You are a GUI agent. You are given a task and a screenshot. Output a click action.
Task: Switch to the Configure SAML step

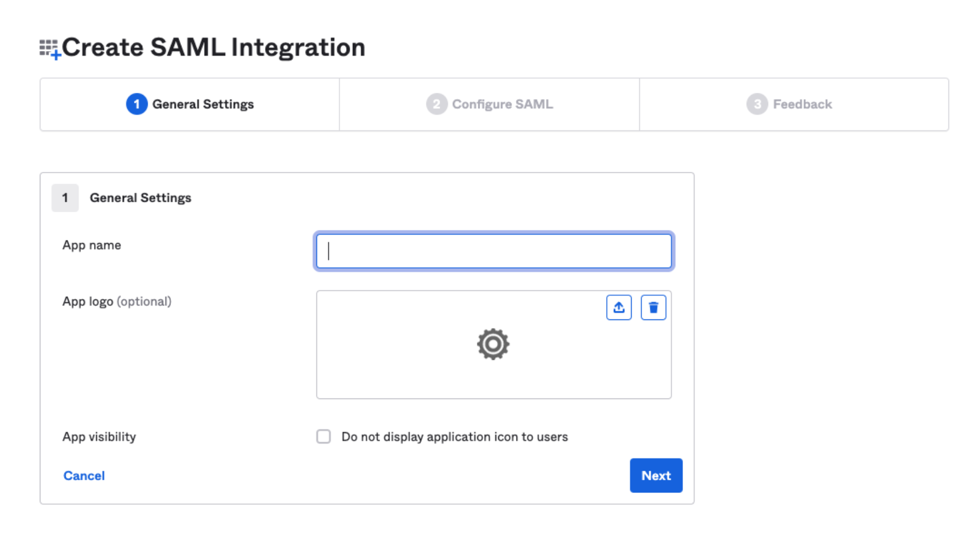pyautogui.click(x=502, y=104)
